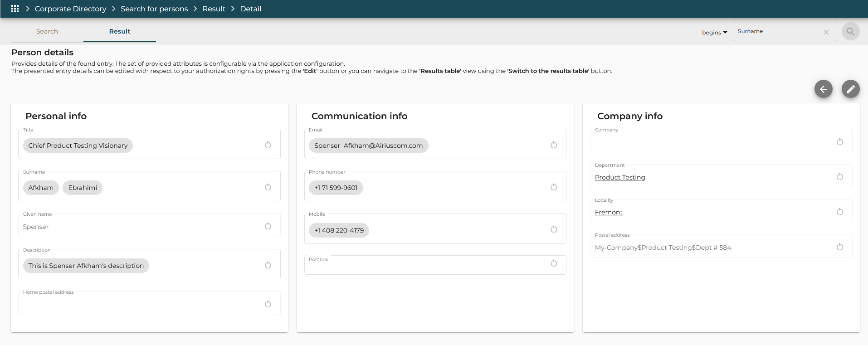The width and height of the screenshot is (868, 345).
Task: Reset the Title field using its icon
Action: [268, 145]
